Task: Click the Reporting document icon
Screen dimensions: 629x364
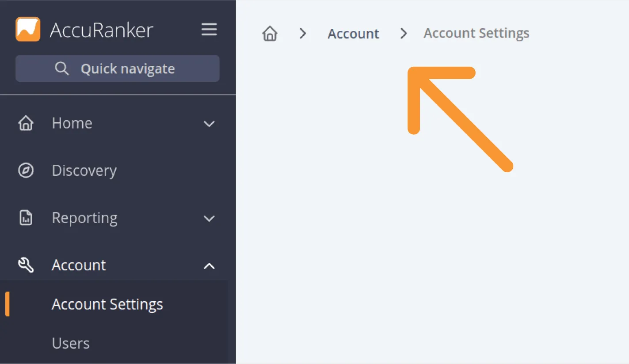Action: tap(26, 217)
